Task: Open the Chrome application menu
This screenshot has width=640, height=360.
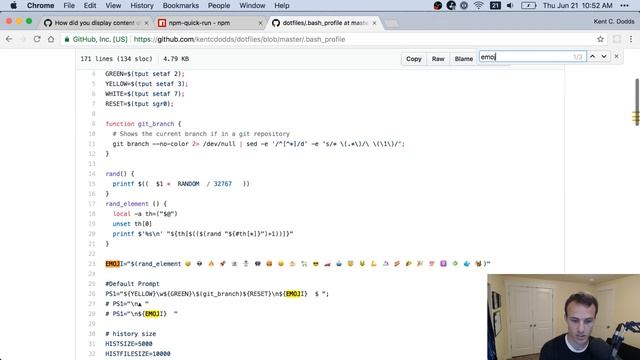Action: 40,6
